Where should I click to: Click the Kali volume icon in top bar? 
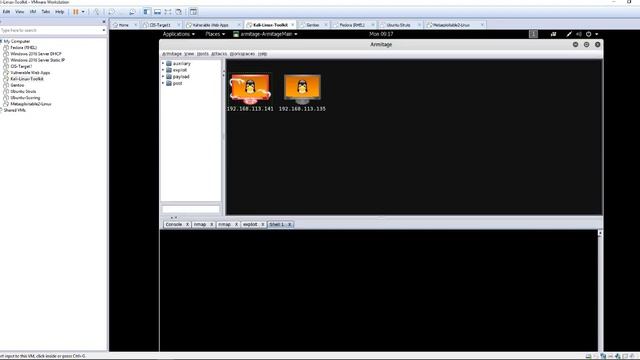coord(579,34)
